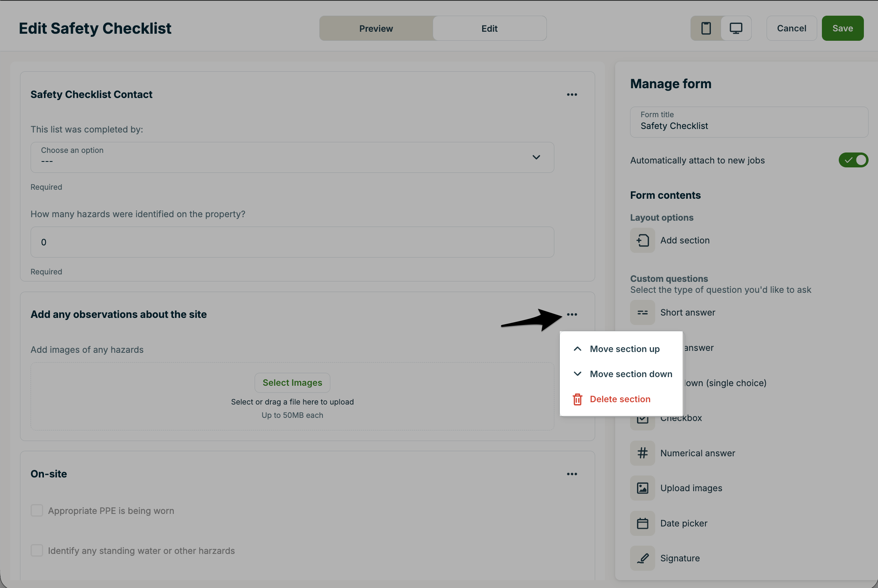Choose Move section up
The image size is (878, 588).
(x=624, y=349)
